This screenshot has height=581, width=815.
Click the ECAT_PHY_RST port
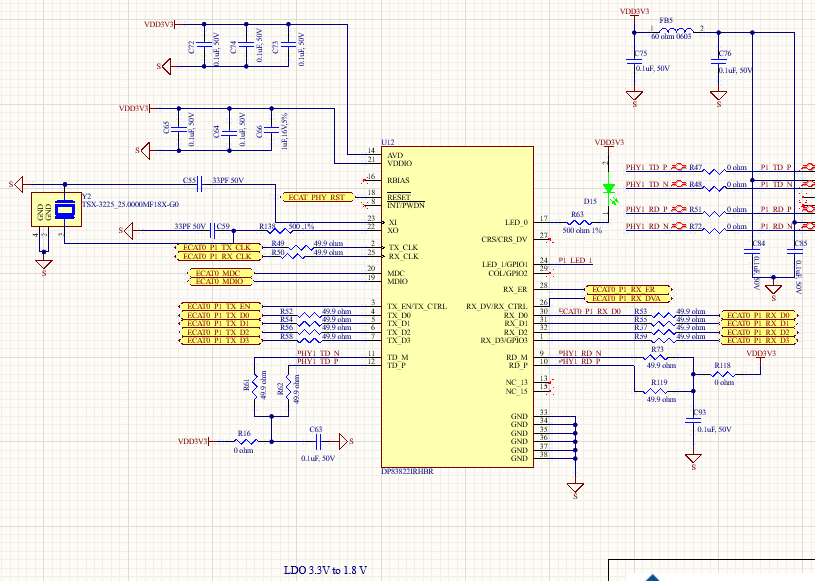coord(317,197)
